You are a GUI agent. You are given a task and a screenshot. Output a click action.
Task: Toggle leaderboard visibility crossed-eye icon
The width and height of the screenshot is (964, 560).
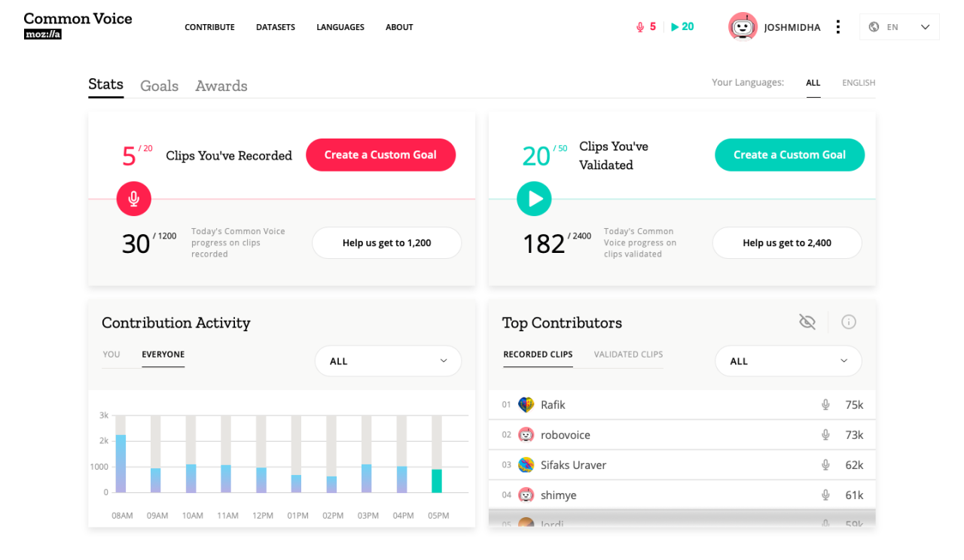click(807, 322)
